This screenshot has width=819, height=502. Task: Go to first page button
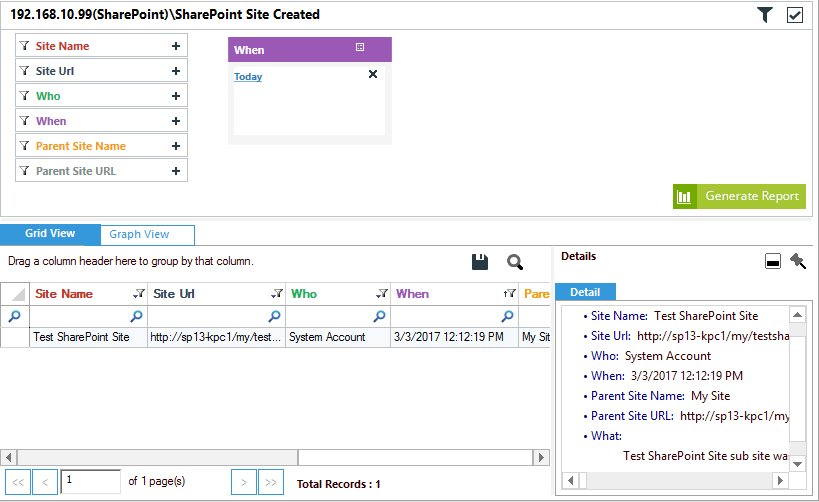click(x=18, y=482)
